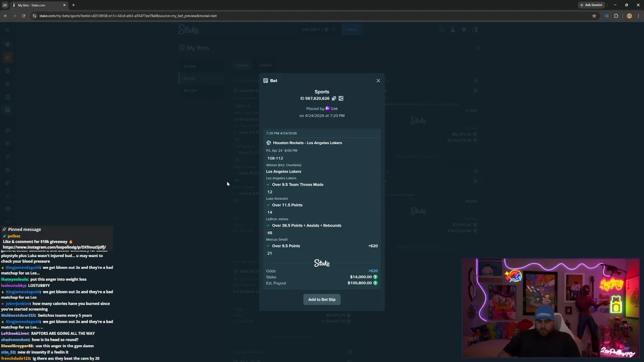This screenshot has height=362, width=644.
Task: Click the currency icon next to Stake amount
Action: 375,277
